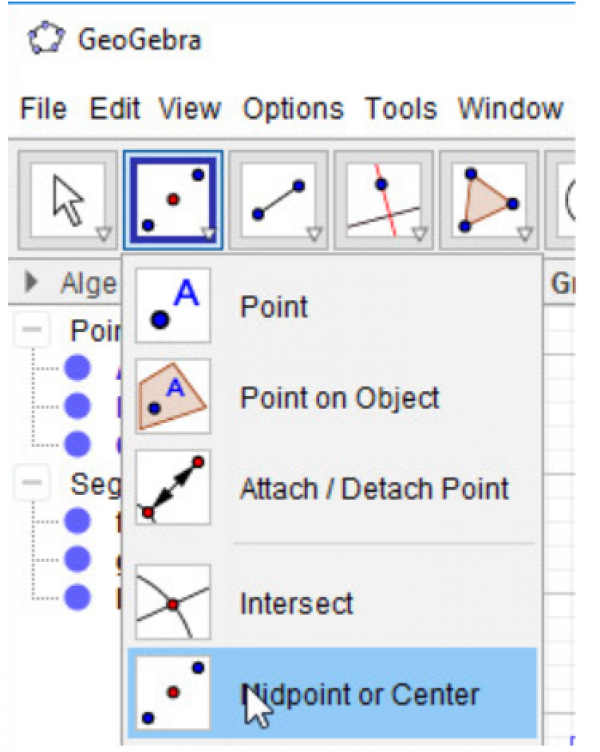This screenshot has width=600, height=752.
Task: Collapse the Point group in Algebra view
Action: (x=32, y=330)
